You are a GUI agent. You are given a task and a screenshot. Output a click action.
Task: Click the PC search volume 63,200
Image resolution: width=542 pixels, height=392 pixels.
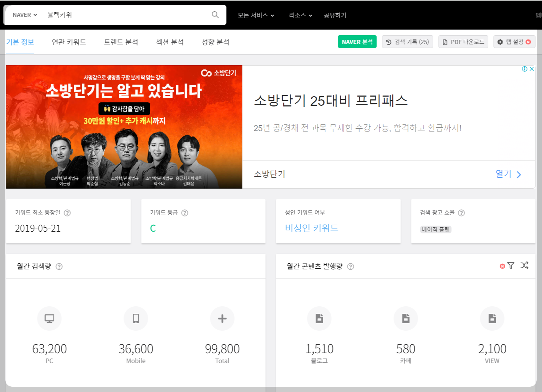tap(49, 349)
